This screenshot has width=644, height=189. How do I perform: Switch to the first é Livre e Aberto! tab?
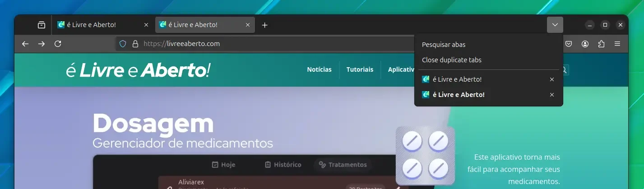[103, 25]
